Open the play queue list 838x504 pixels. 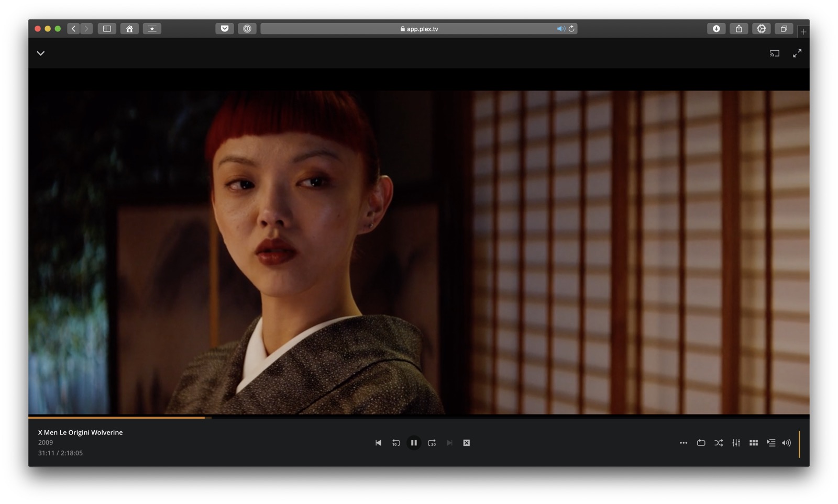coord(771,443)
